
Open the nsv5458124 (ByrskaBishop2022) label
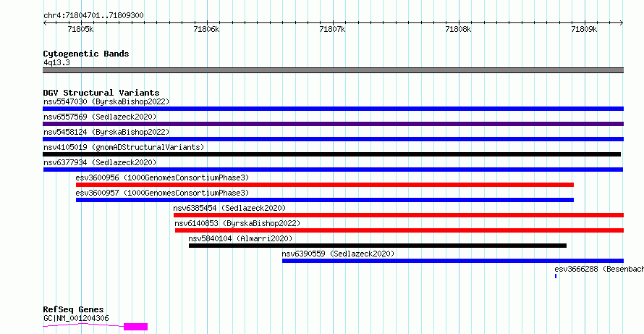[x=106, y=132]
